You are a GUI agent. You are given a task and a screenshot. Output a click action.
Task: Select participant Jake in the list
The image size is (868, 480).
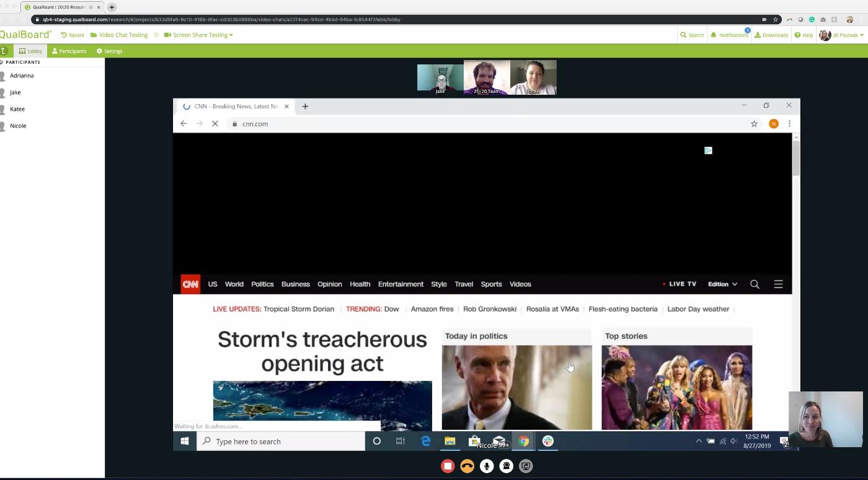pyautogui.click(x=15, y=92)
